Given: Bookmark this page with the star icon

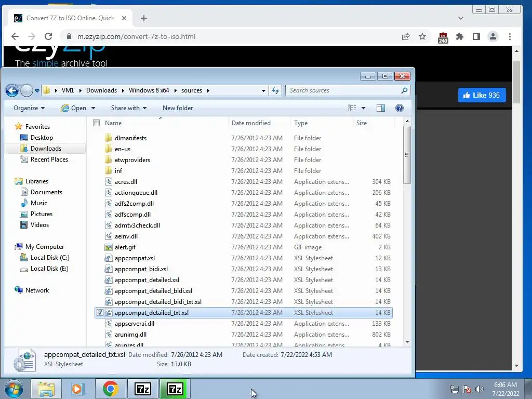Looking at the screenshot, I should click(422, 36).
